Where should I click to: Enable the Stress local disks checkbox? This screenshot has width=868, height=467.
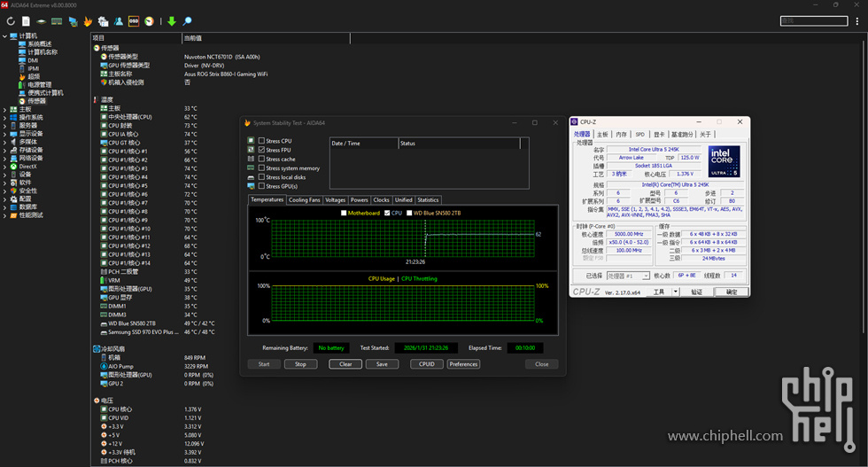(261, 177)
